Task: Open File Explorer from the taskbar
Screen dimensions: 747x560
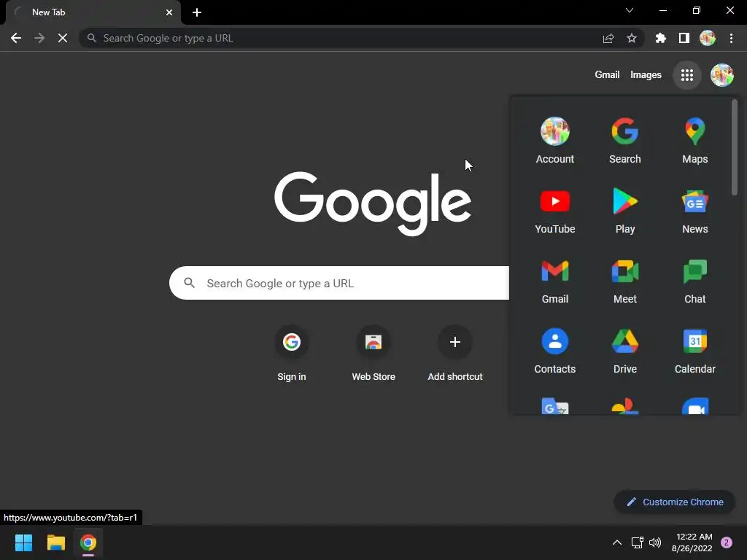Action: pyautogui.click(x=55, y=542)
